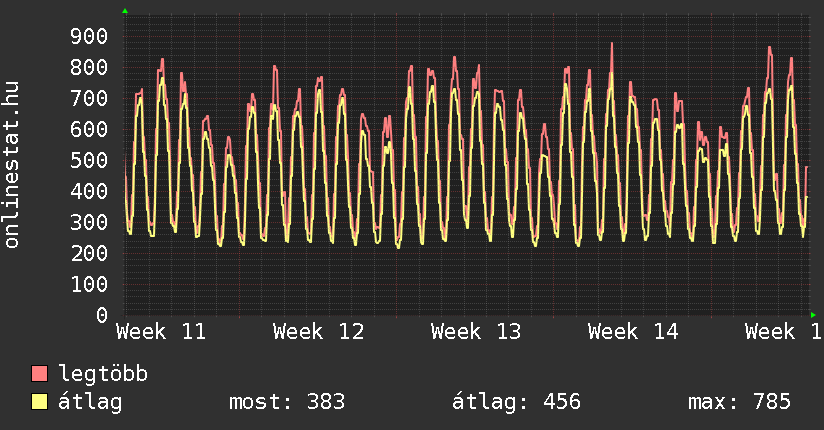
Task: Click the 700 y-axis label
Action: point(88,99)
